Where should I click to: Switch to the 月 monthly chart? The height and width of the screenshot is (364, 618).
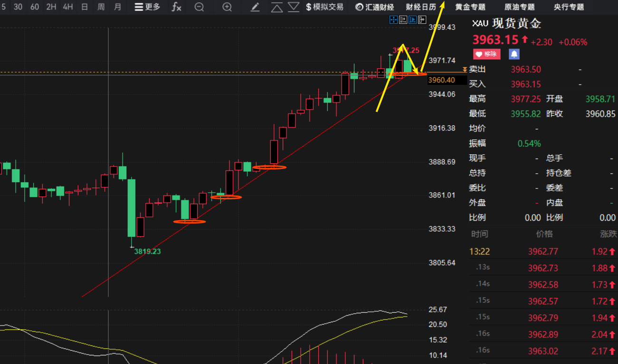(x=118, y=7)
